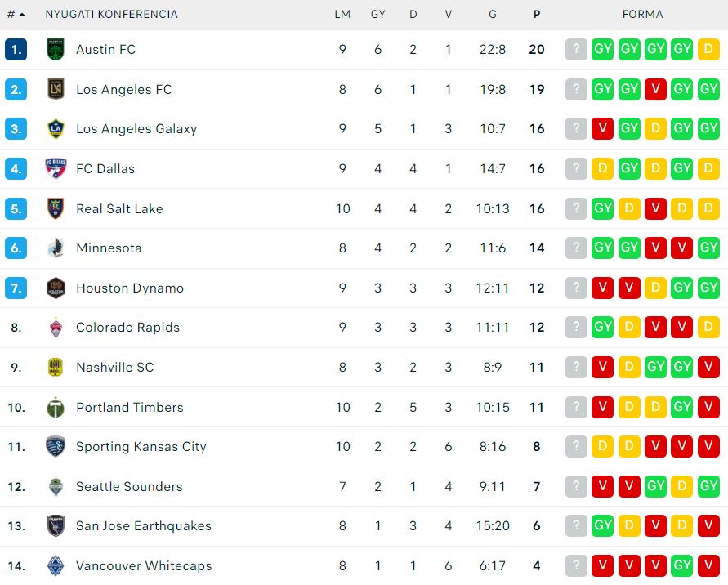Click the FORMA column header

click(642, 14)
